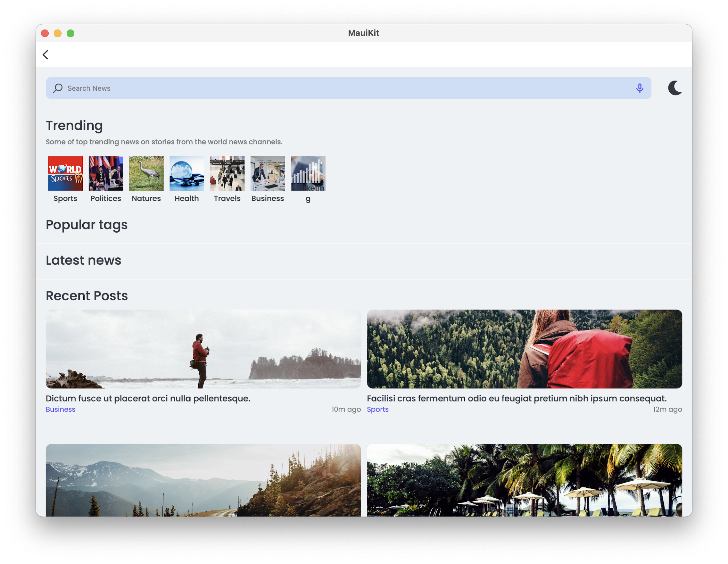Open the Politices trending category image

coord(106,173)
